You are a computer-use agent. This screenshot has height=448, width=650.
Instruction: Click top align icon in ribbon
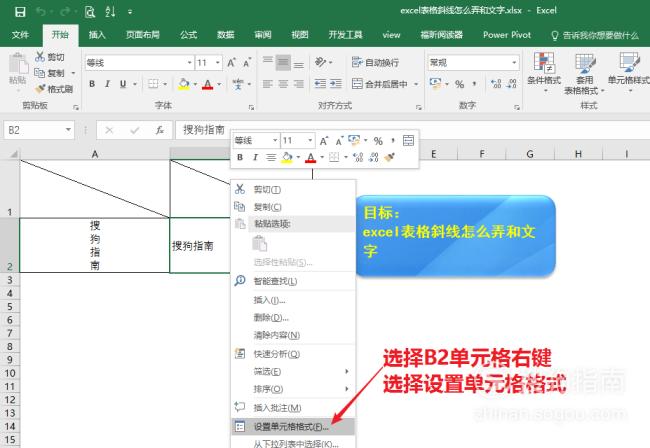click(x=268, y=62)
